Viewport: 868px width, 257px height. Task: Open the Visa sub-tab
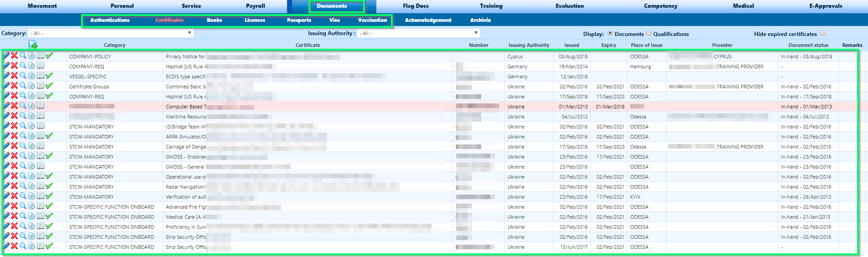[x=334, y=20]
